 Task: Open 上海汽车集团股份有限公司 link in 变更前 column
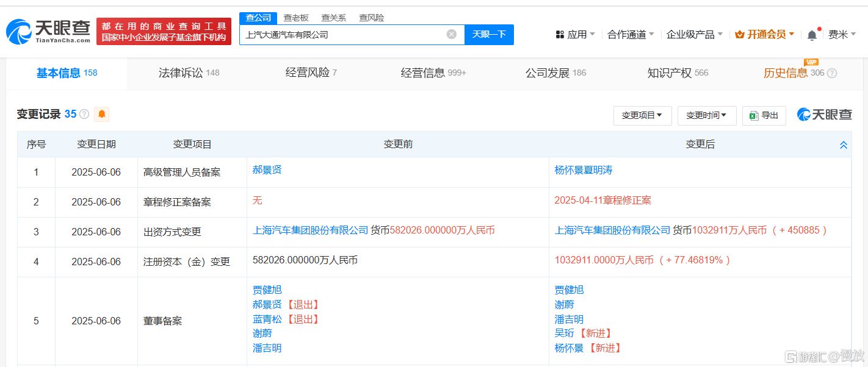[310, 230]
